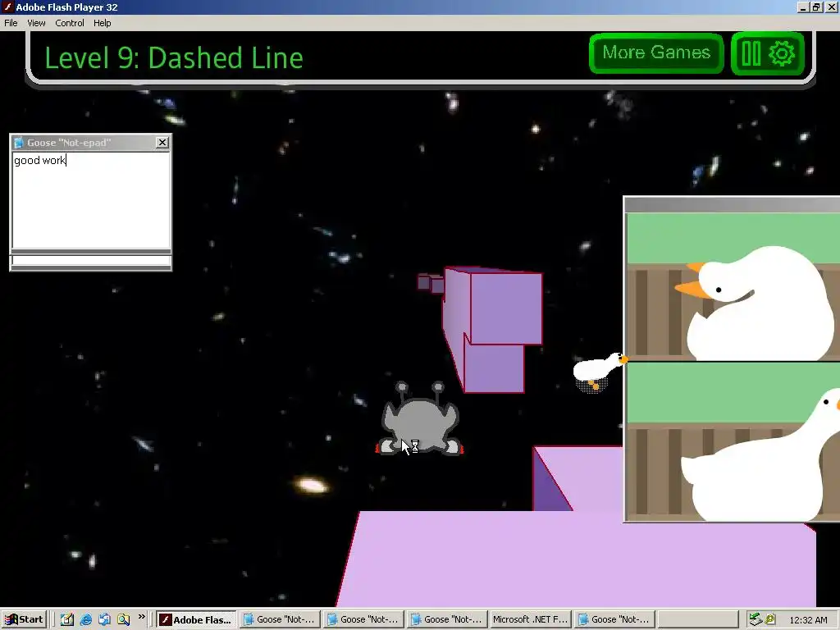
Task: Pause the game with the pause/settings button
Action: tap(768, 53)
